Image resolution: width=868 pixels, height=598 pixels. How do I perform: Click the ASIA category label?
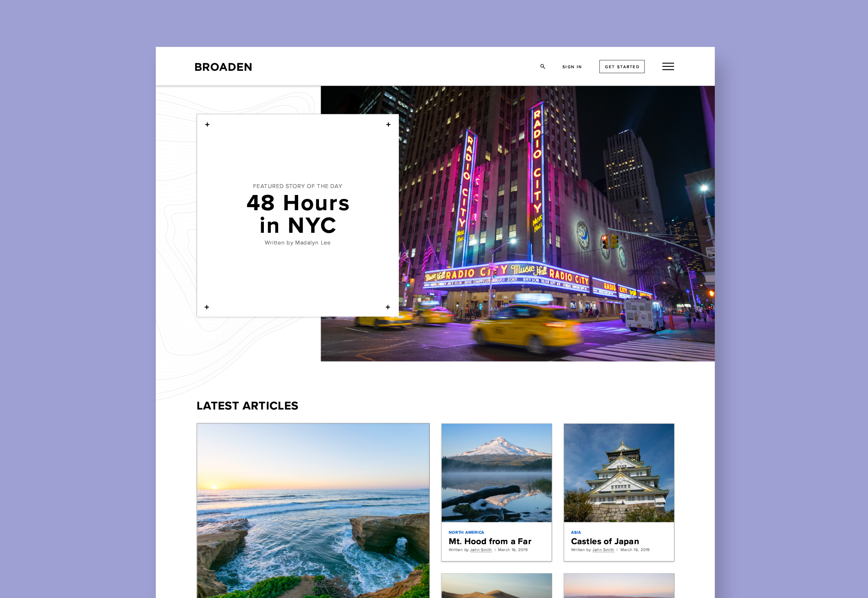tap(576, 532)
